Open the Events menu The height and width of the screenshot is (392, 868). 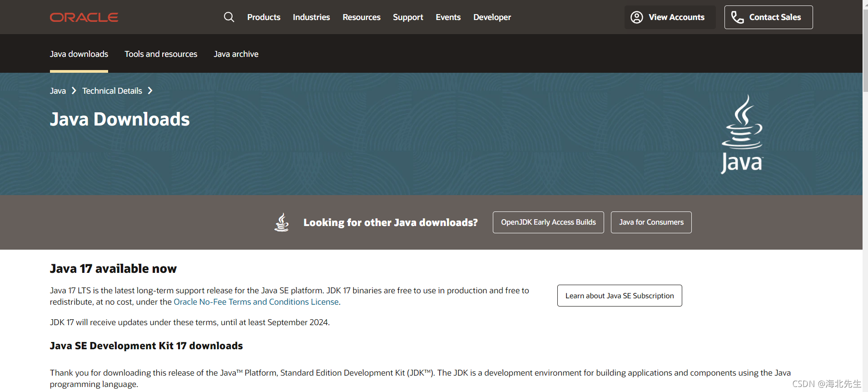pos(448,17)
